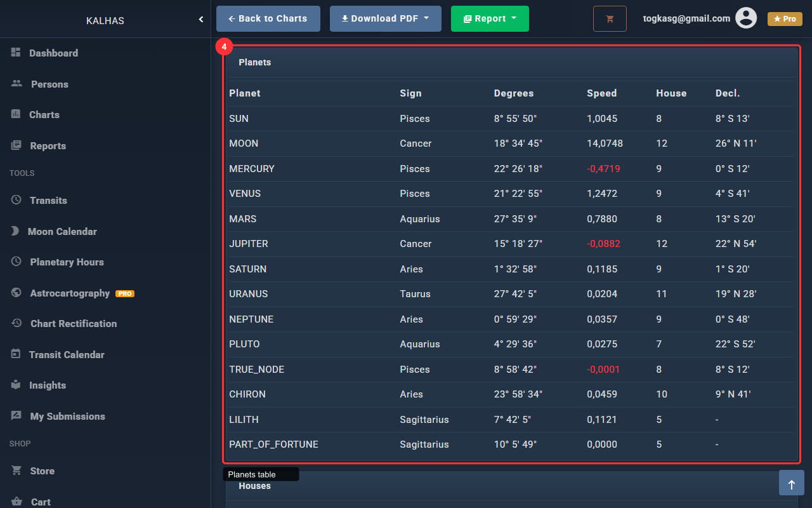Click the Astrocartography globe icon
Viewport: 812px width, 508px height.
tap(16, 293)
